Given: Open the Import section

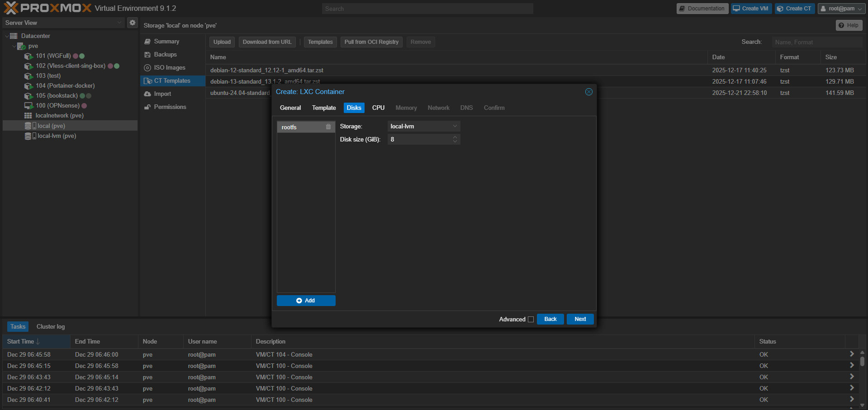Looking at the screenshot, I should point(162,94).
